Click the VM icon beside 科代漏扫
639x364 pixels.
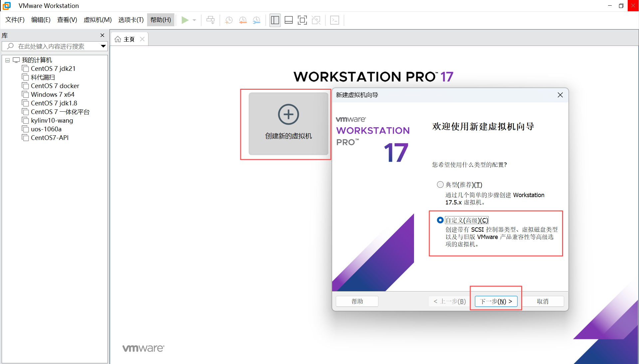(25, 77)
